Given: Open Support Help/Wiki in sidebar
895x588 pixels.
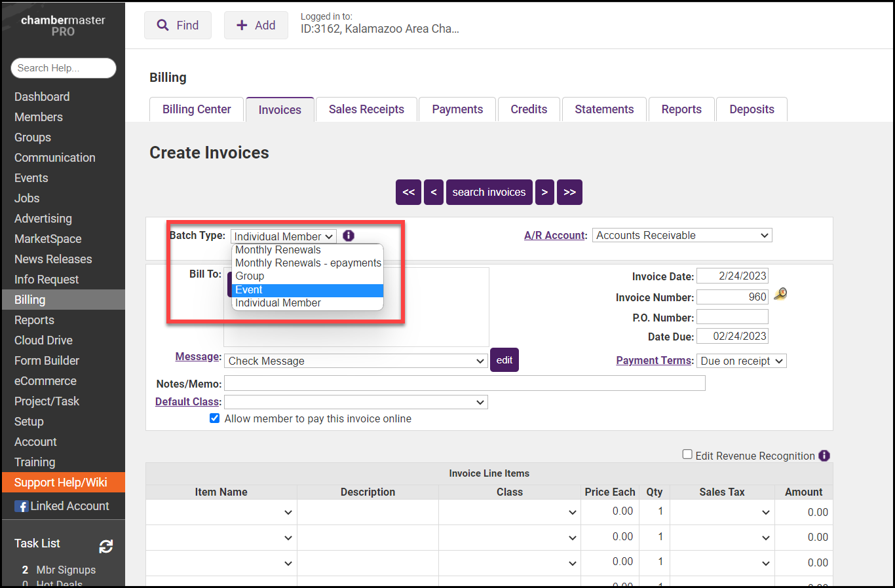Looking at the screenshot, I should (x=61, y=483).
